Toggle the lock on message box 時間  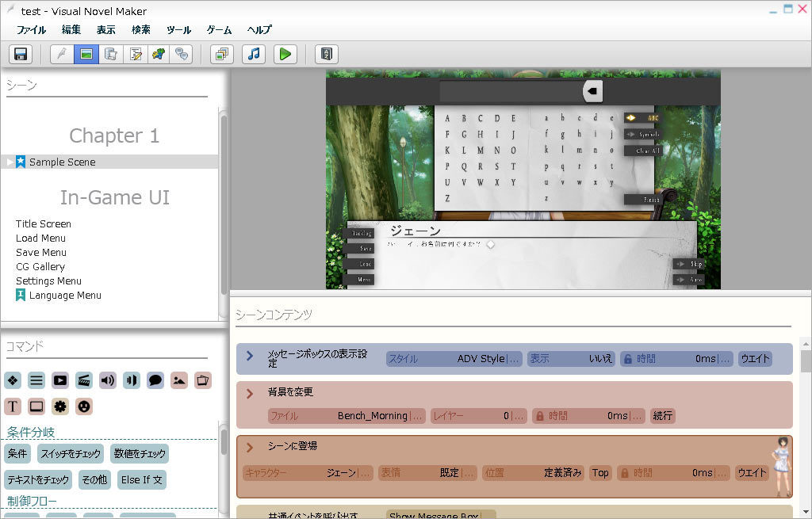coord(628,359)
